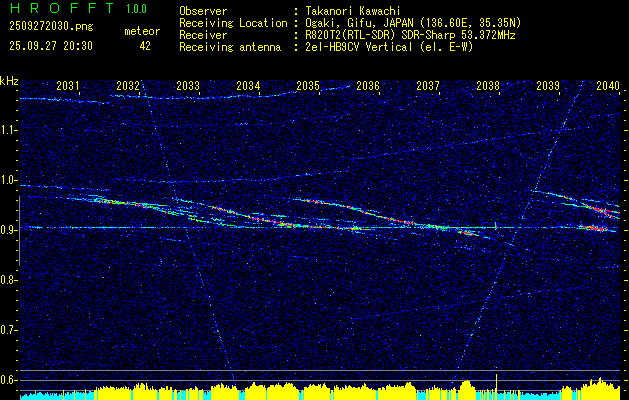This screenshot has width=629, height=400.
Task: Click the meteor count label
Action: point(142,31)
